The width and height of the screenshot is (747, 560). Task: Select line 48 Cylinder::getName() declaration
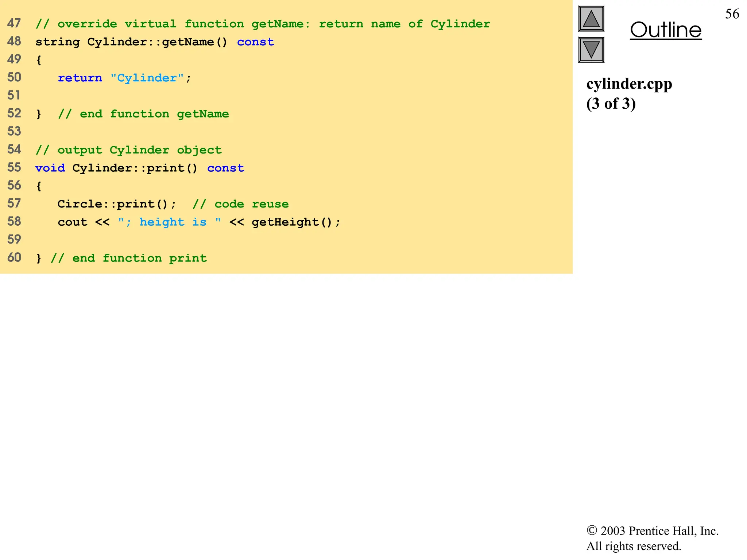(x=155, y=42)
